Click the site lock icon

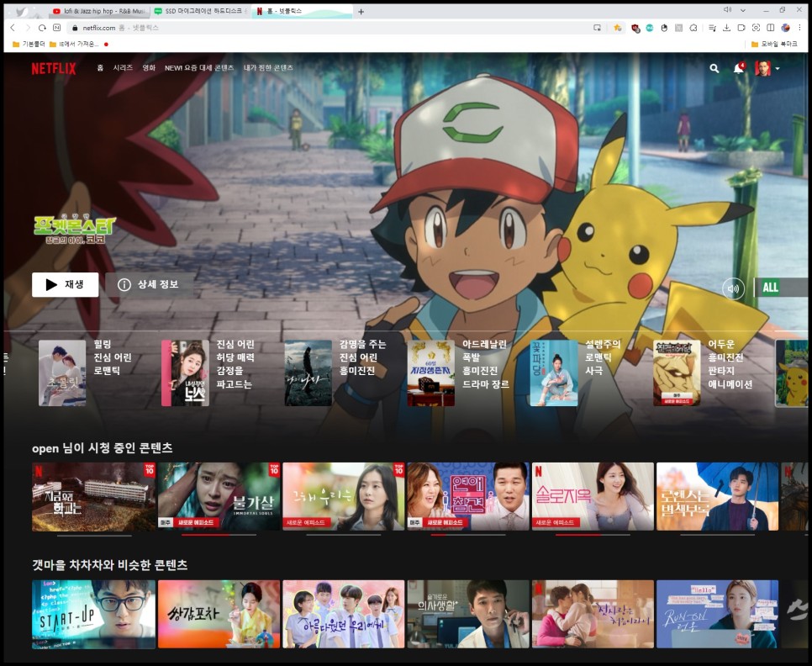[75, 28]
